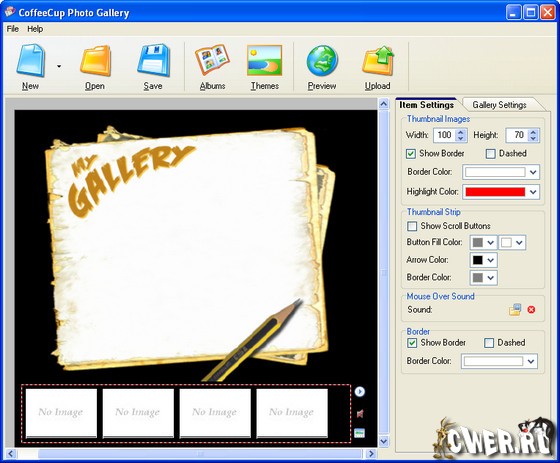Click the red sound icon beside thumbnail strip
The height and width of the screenshot is (463, 560).
coord(360,414)
